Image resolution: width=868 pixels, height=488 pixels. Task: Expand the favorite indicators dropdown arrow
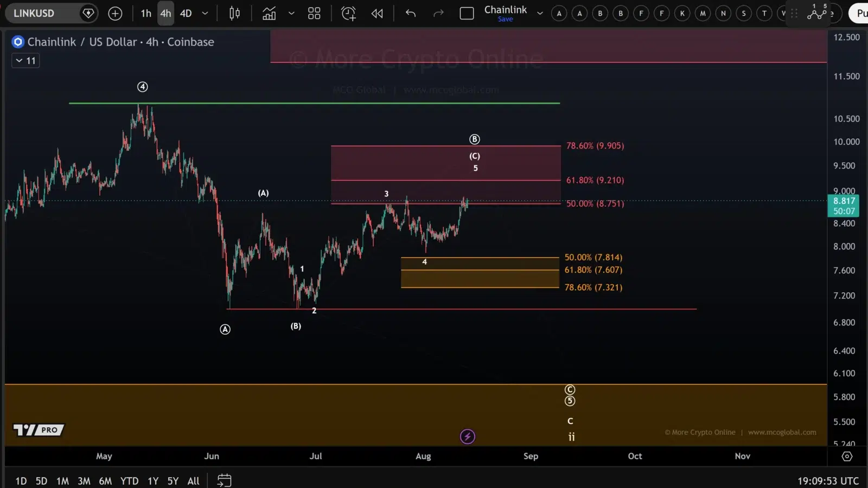(x=291, y=13)
